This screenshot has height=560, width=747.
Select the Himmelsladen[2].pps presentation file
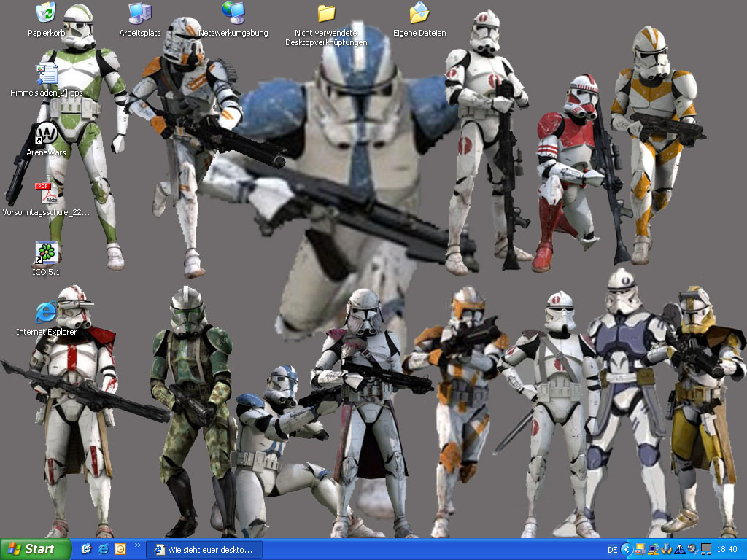pos(47,74)
